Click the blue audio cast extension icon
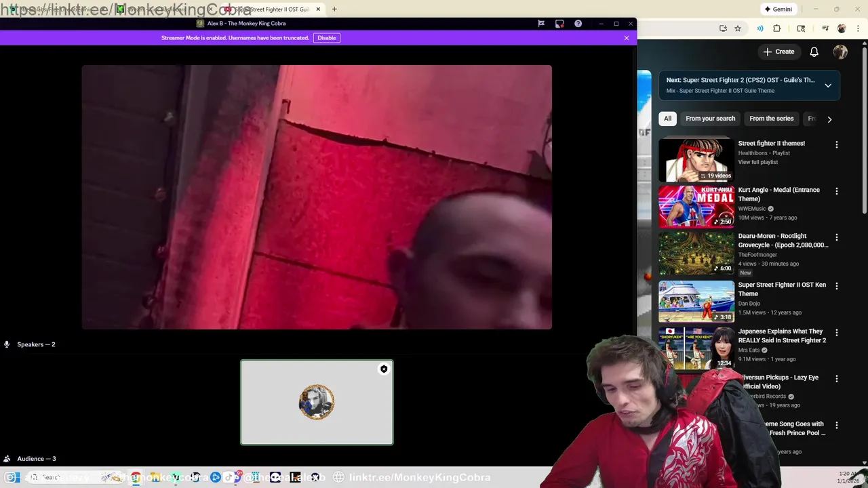This screenshot has height=488, width=868. point(760,28)
